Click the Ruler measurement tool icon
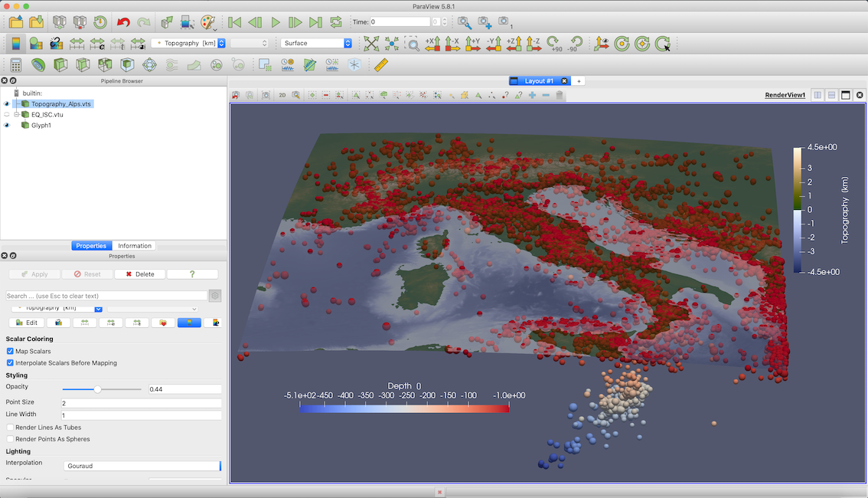This screenshot has width=868, height=498. point(381,65)
